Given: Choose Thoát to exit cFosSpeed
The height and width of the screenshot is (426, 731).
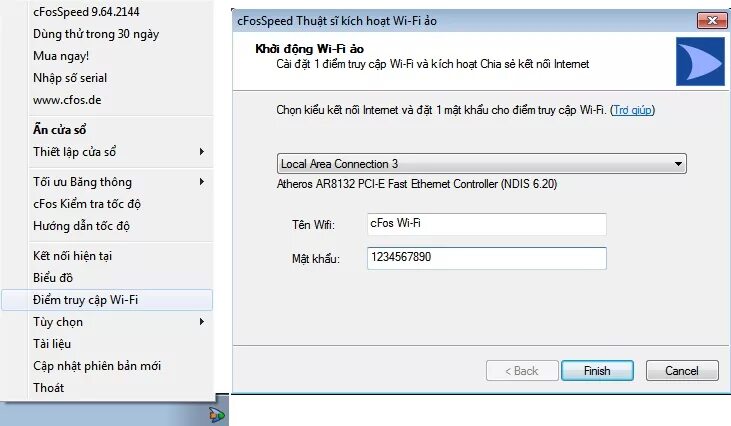Looking at the screenshot, I should 107,388.
